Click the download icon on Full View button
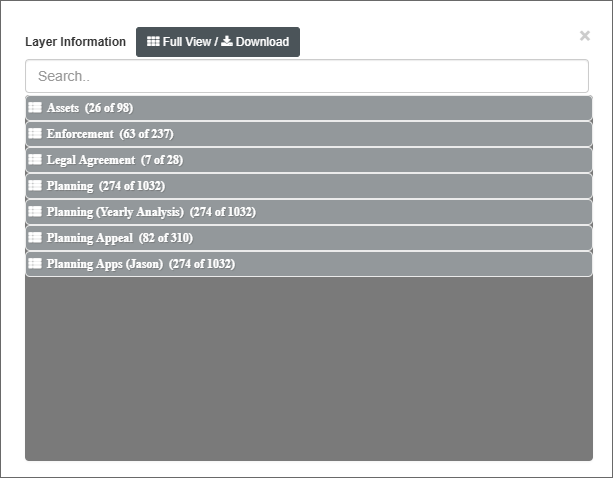The height and width of the screenshot is (478, 613). 227,42
